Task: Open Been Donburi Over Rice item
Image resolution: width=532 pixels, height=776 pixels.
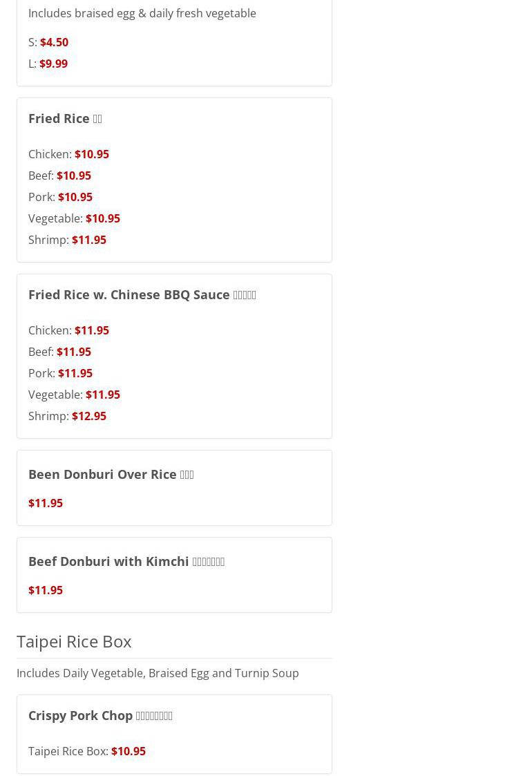Action: [x=111, y=474]
